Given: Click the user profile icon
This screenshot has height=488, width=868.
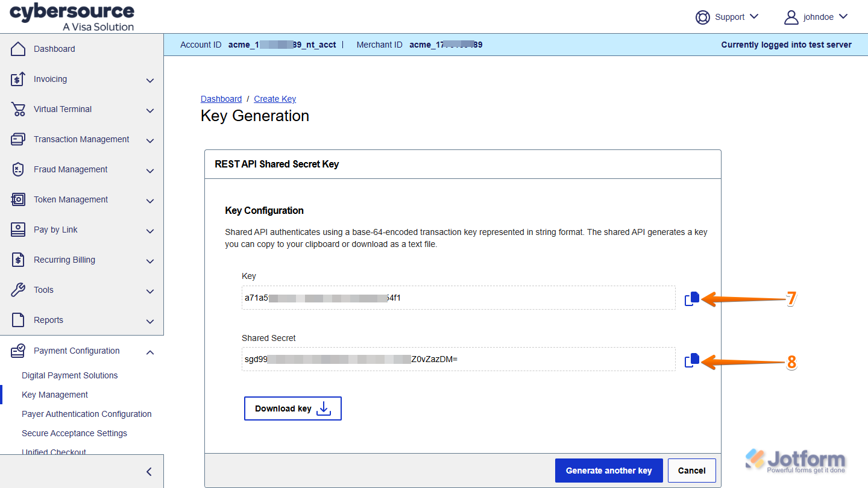Looking at the screenshot, I should [x=791, y=17].
